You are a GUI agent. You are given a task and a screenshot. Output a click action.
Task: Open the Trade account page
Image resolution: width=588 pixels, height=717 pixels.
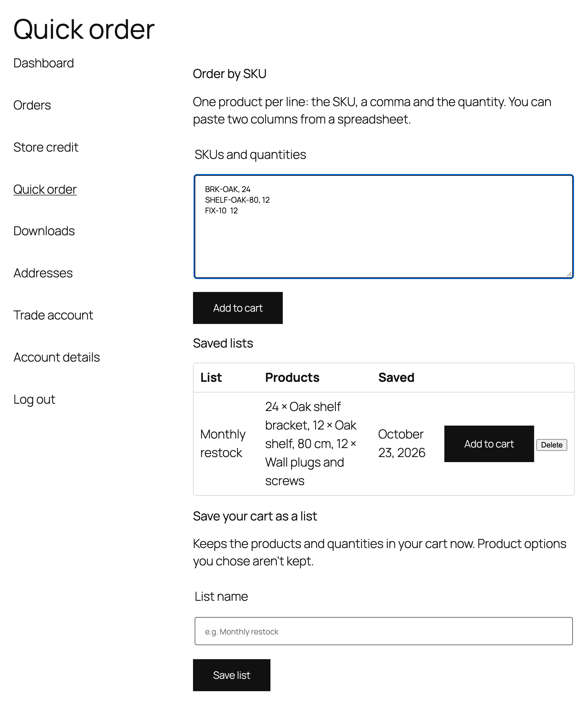click(x=53, y=315)
